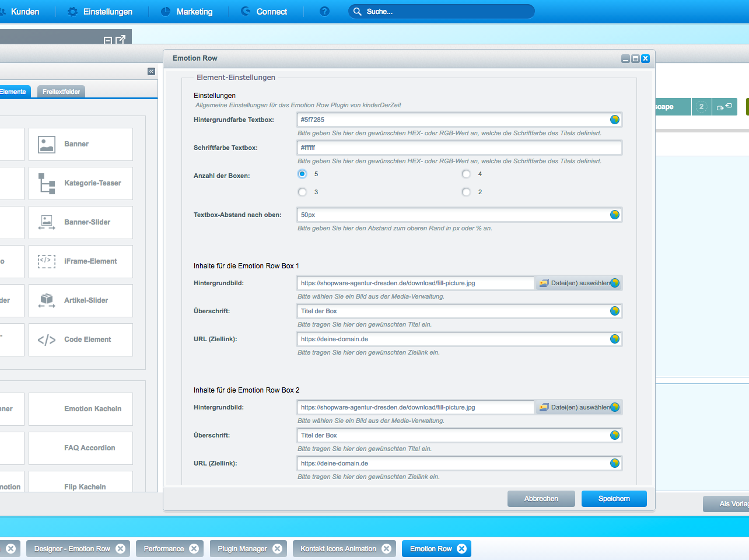The width and height of the screenshot is (749, 560).
Task: Close the Plugin Manager taskbar item
Action: point(278,548)
